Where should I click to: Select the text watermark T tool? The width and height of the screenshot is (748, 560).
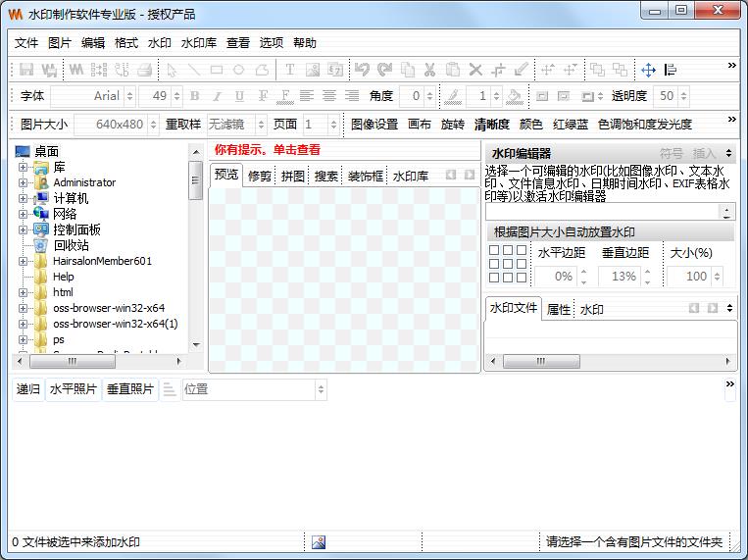pyautogui.click(x=289, y=70)
